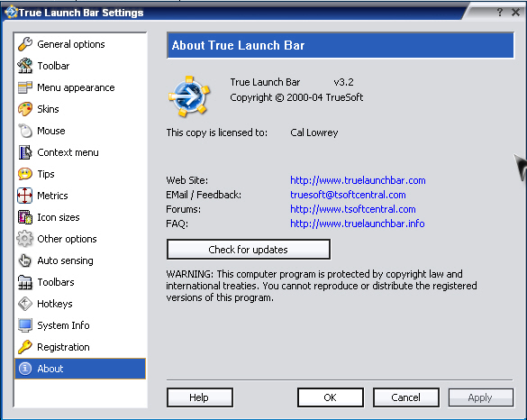Show the System Info page

pos(80,325)
